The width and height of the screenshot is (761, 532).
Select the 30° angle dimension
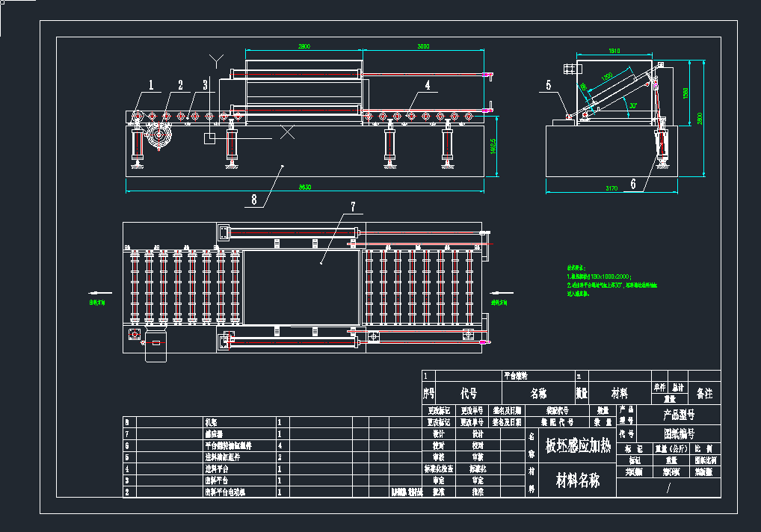click(x=632, y=106)
